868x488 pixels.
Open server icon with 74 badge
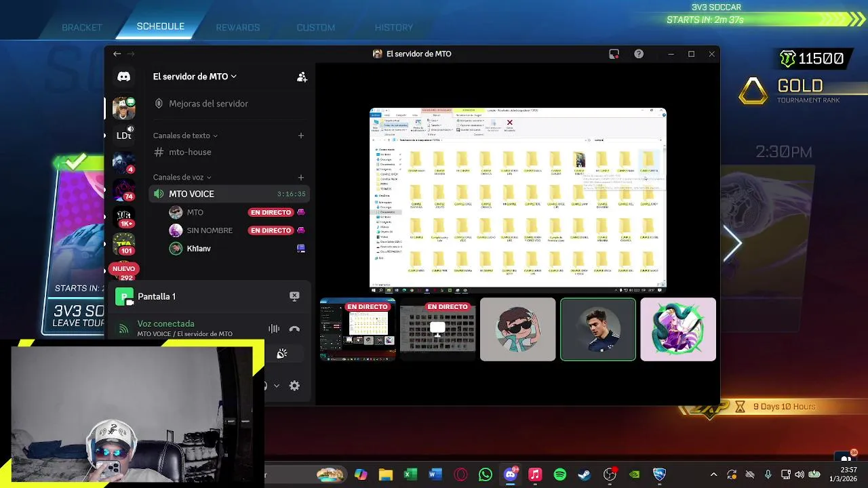(x=123, y=190)
